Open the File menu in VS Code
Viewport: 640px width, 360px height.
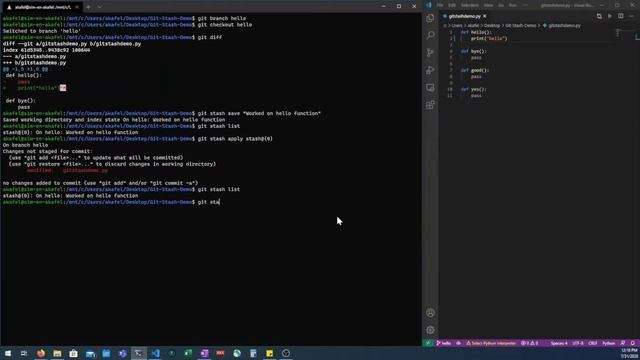440,5
